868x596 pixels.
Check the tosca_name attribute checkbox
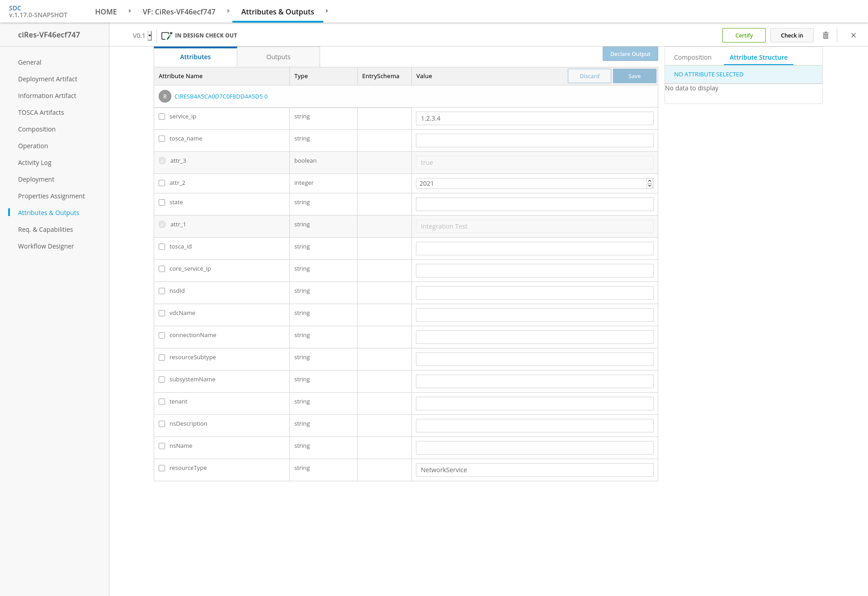[x=162, y=139]
